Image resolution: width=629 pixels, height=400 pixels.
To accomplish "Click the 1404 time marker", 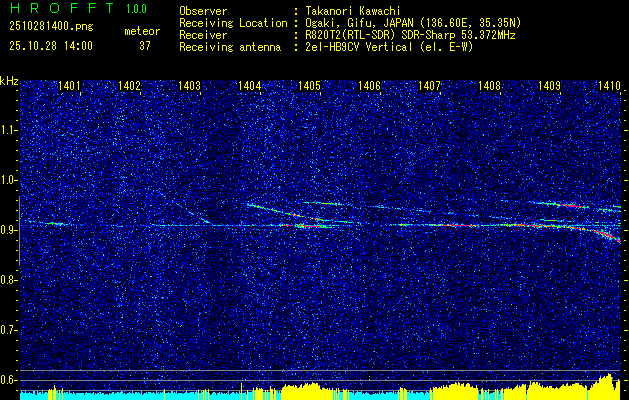I will coord(250,85).
